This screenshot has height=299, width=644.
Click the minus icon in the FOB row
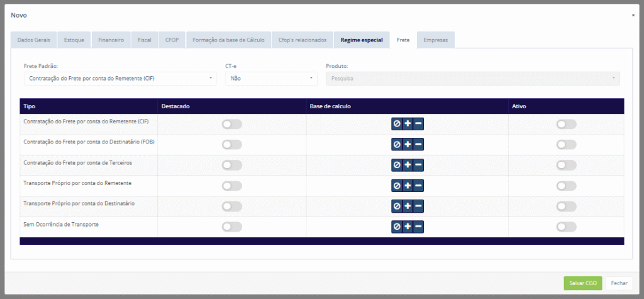[x=419, y=145]
